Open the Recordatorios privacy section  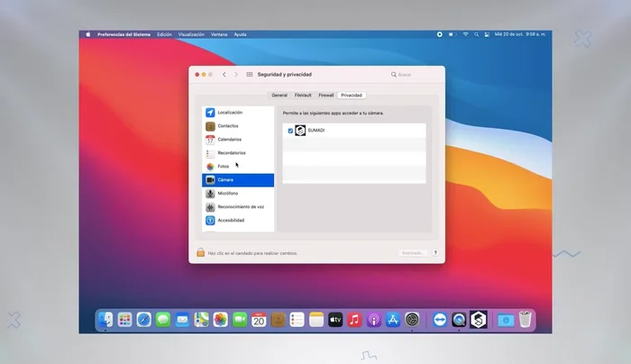pos(231,153)
